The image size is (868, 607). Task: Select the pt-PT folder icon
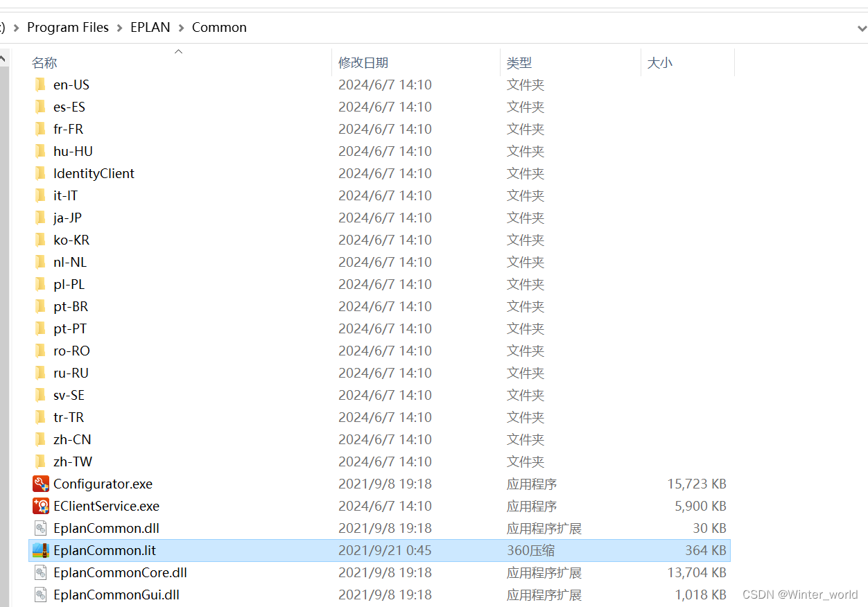coord(40,328)
